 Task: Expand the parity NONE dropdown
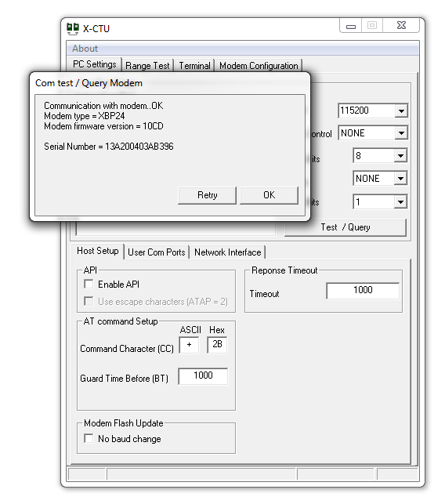tap(400, 179)
